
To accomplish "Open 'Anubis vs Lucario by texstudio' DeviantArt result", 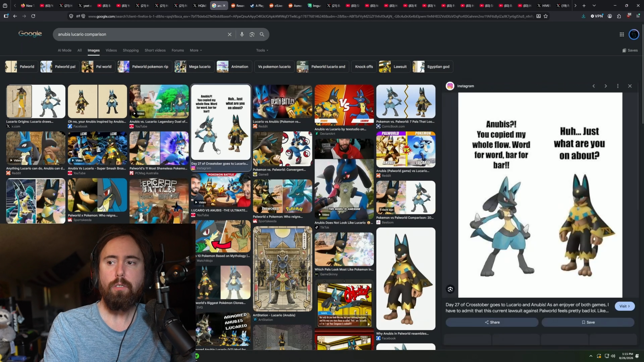I will click(344, 105).
